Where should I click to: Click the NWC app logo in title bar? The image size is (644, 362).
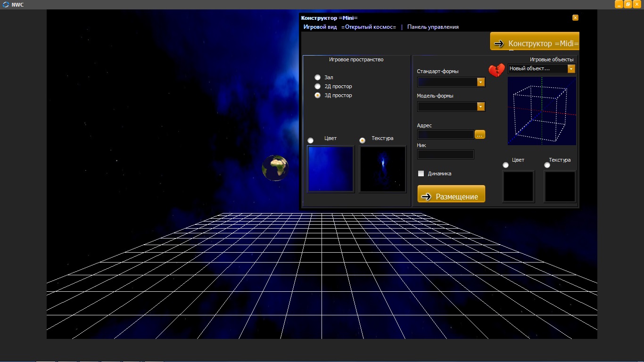[6, 5]
